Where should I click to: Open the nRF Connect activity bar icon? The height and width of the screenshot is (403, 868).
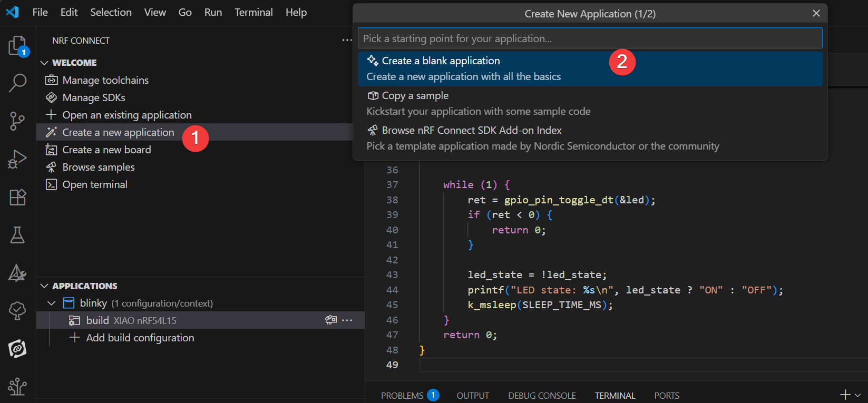[x=17, y=349]
